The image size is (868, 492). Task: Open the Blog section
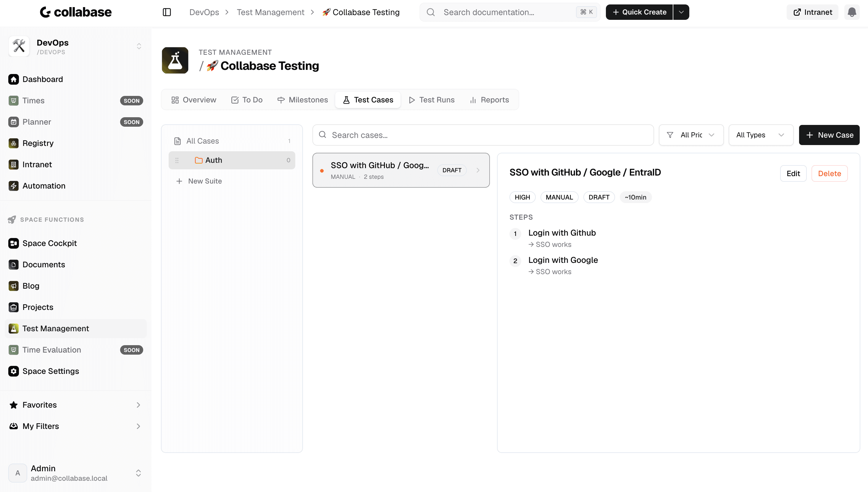[x=76, y=286]
